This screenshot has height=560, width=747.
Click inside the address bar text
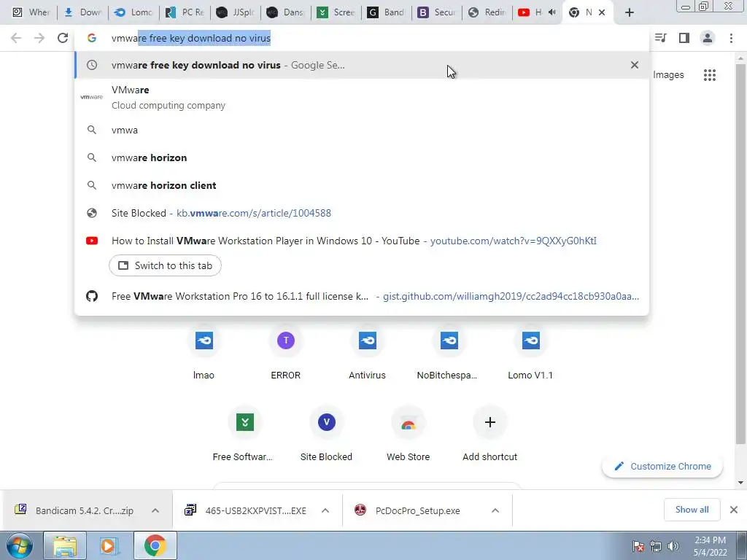(190, 38)
